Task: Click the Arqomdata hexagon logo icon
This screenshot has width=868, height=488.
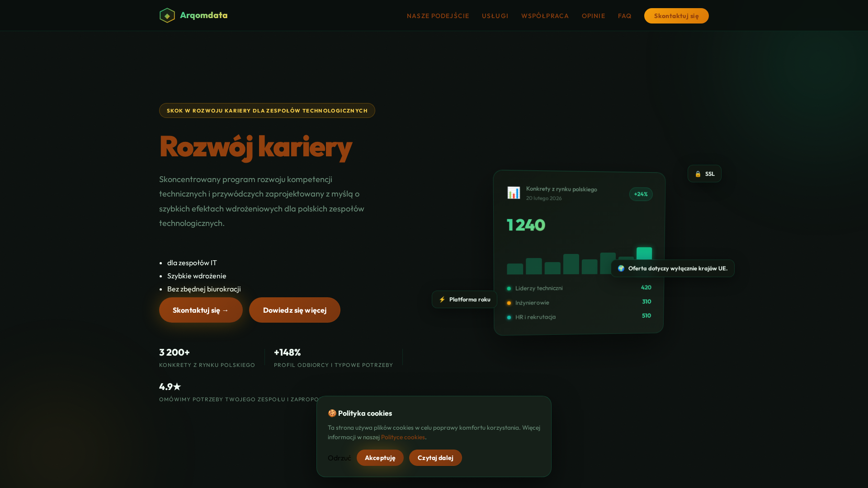Action: coord(167,15)
